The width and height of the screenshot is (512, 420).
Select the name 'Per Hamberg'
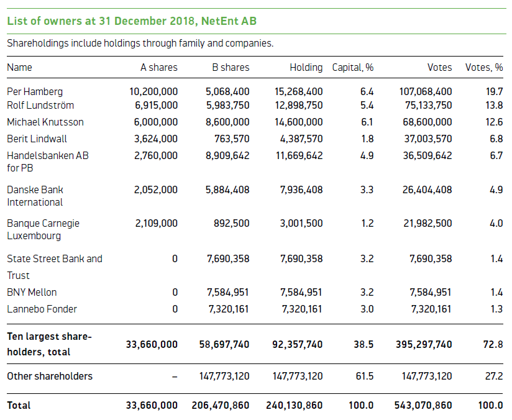pyautogui.click(x=35, y=92)
